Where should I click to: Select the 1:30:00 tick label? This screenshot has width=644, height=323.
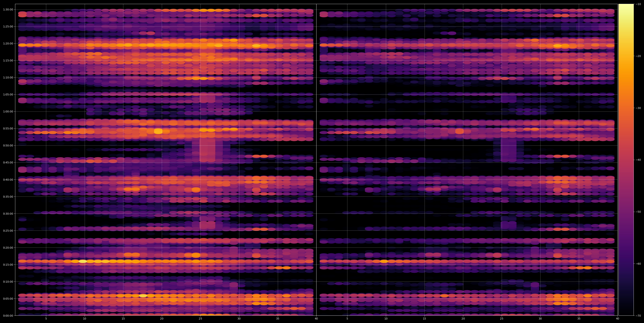coord(8,10)
